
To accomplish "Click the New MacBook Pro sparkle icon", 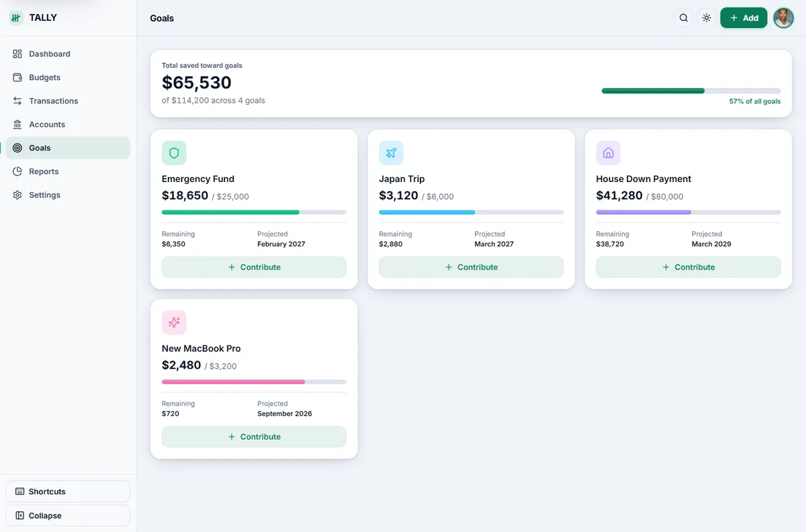I will coord(174,322).
